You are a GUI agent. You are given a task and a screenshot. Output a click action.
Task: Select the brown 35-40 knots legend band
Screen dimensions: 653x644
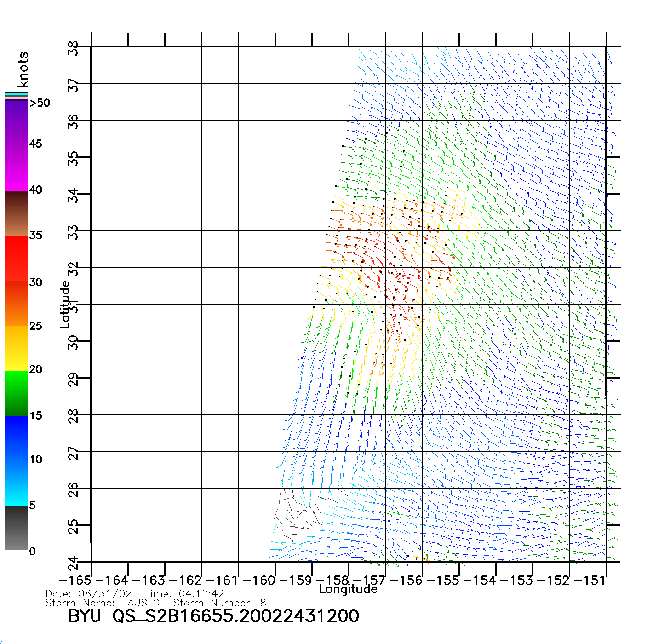tap(16, 213)
